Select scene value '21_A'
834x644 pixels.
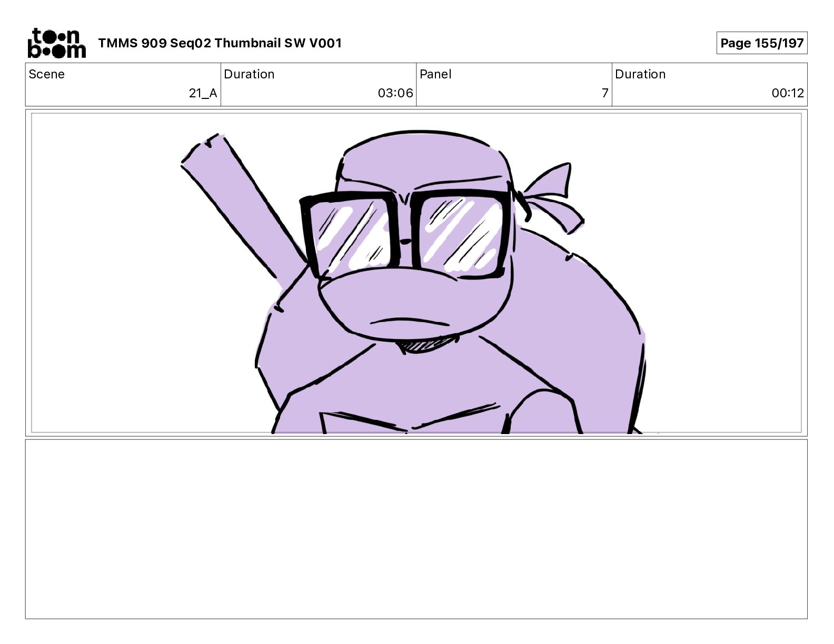click(x=203, y=93)
